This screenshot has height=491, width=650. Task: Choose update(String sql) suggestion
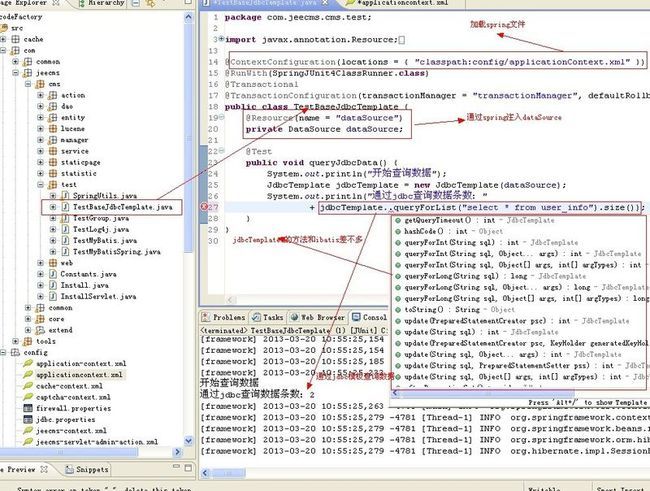[476, 332]
